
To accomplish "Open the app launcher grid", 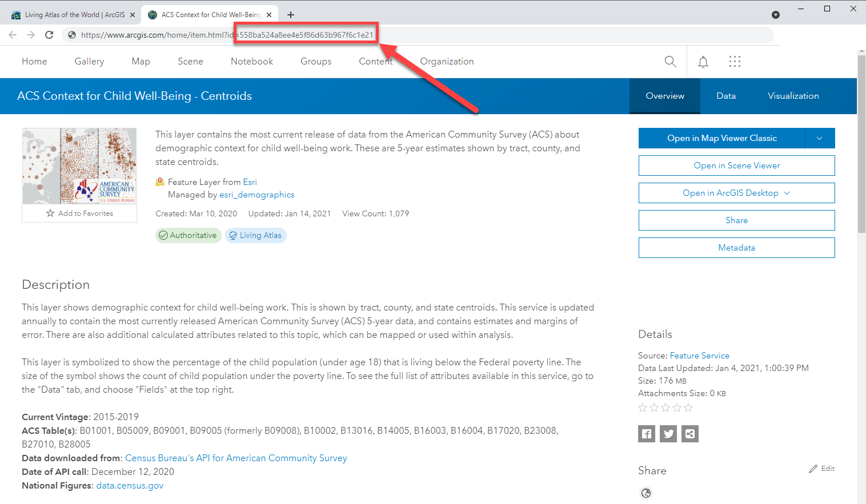I will pos(735,62).
